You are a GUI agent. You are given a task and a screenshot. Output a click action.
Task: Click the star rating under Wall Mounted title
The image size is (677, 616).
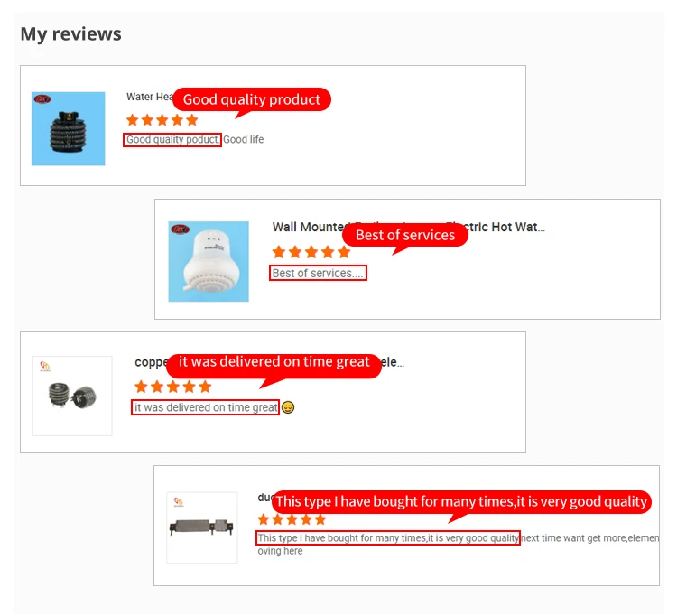(311, 251)
